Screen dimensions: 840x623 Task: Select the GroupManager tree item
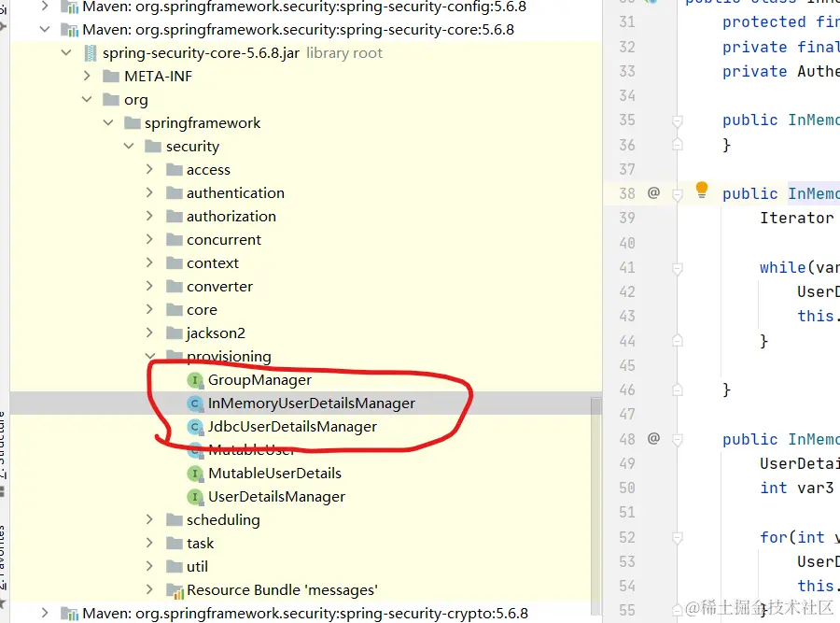259,380
